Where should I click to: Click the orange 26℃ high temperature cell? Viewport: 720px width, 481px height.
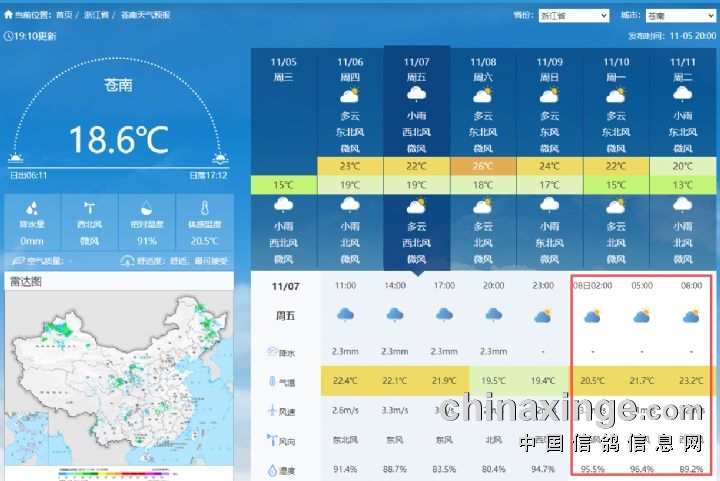click(x=483, y=166)
